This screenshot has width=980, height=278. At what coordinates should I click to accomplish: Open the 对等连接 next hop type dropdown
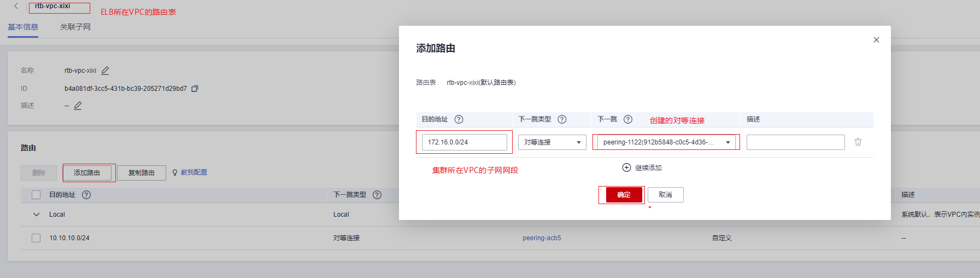552,142
